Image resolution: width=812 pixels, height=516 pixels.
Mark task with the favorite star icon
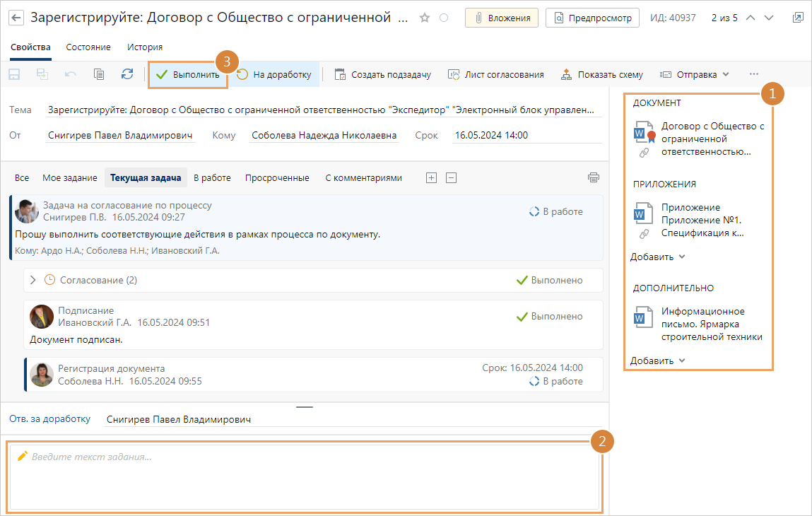pos(424,18)
